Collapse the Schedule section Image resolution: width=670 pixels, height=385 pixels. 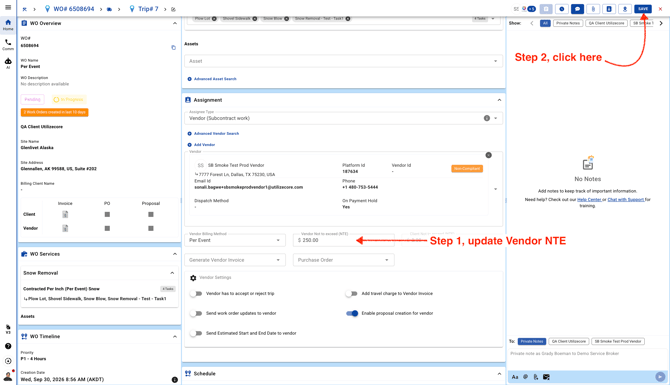(499, 374)
